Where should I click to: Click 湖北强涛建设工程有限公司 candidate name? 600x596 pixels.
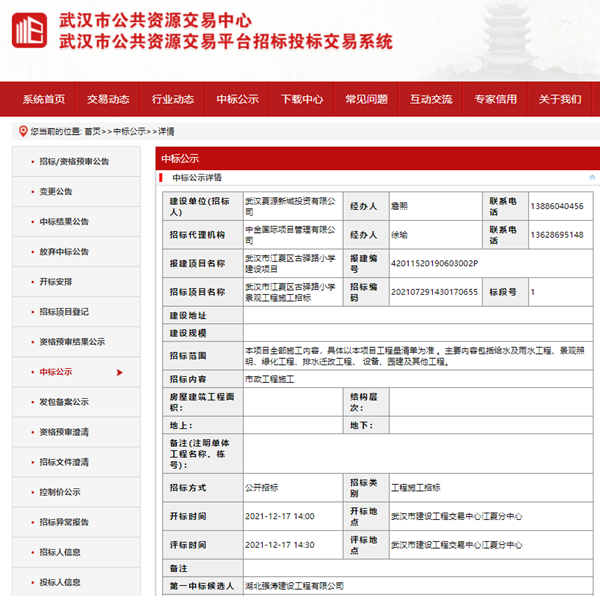point(294,586)
